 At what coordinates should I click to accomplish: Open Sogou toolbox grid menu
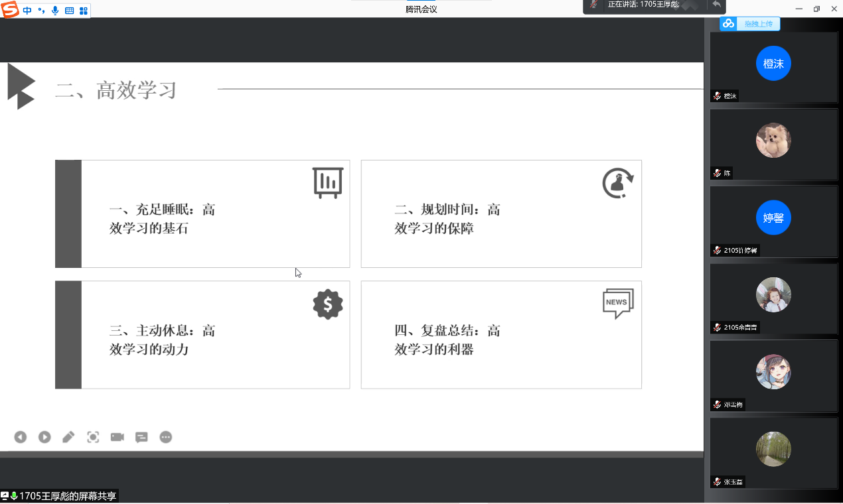(84, 11)
